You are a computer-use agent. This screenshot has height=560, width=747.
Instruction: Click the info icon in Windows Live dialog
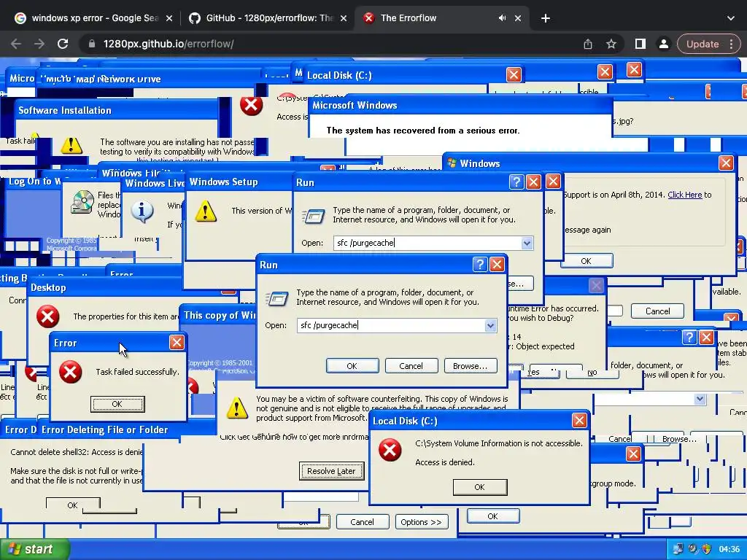[142, 211]
